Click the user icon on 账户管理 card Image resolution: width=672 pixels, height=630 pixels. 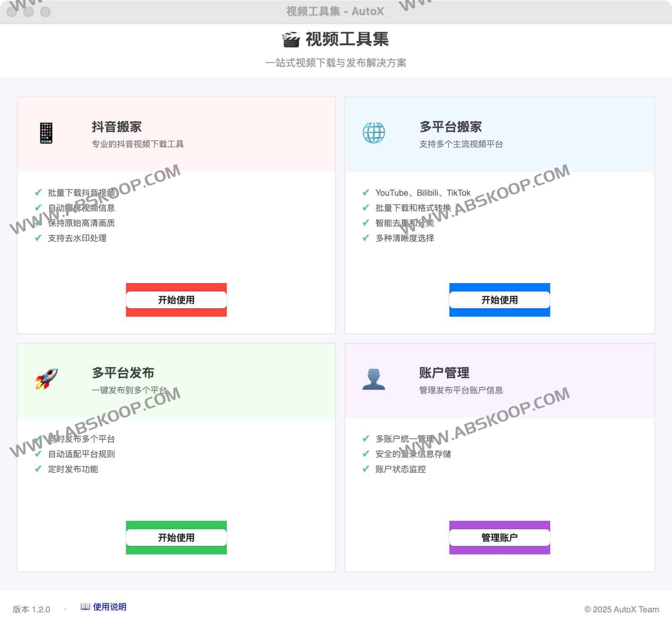pyautogui.click(x=373, y=379)
